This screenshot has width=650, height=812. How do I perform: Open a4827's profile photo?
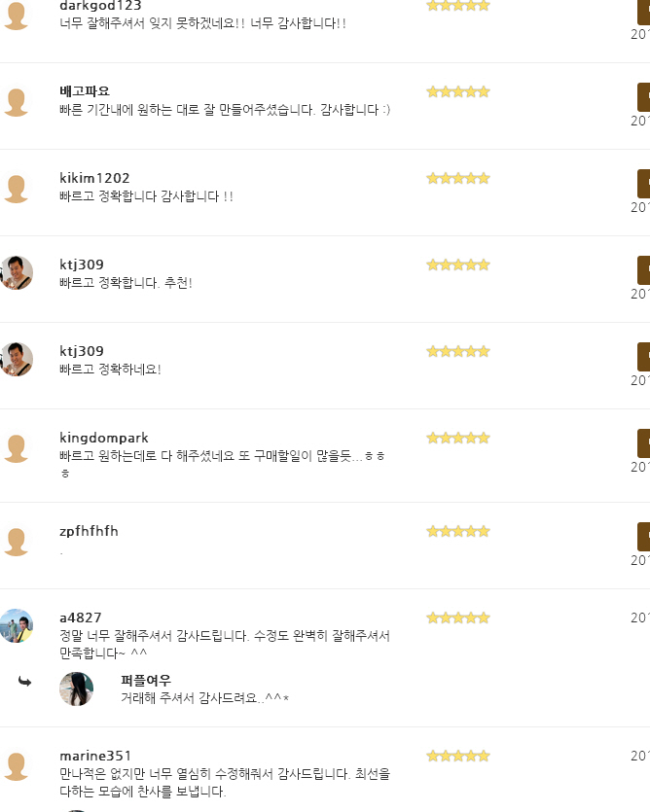coord(17,625)
